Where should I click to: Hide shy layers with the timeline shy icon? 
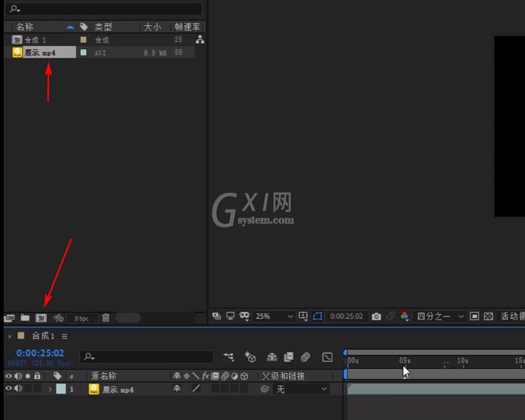[272, 357]
